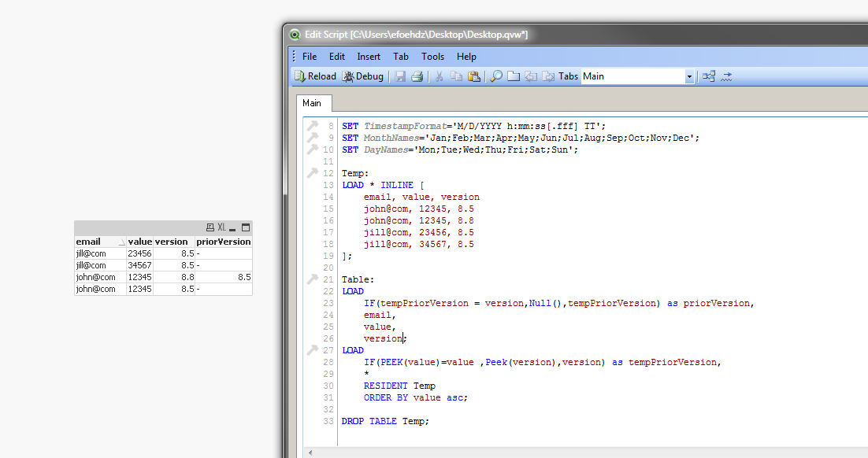This screenshot has width=868, height=458.
Task: Paste from clipboard in the toolbar
Action: point(473,76)
